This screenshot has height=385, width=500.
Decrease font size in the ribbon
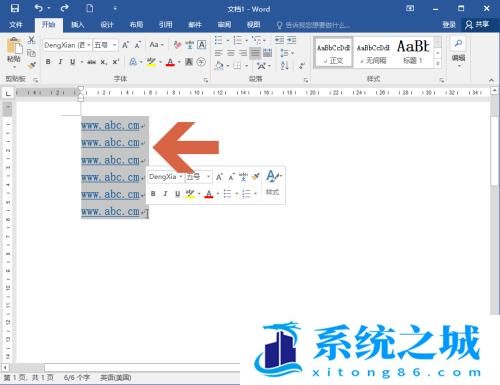(138, 45)
